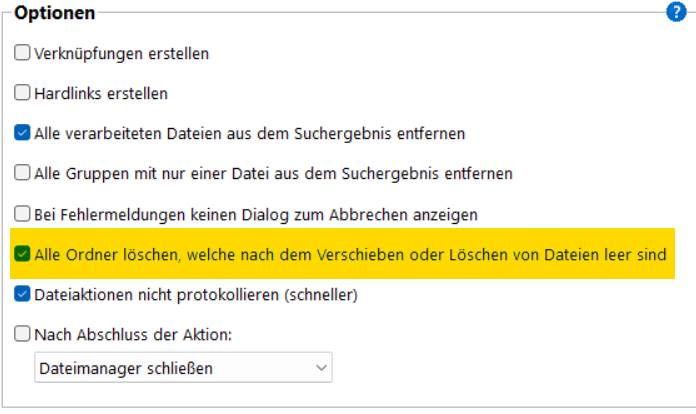Uncheck the green "Alle Ordner löschen" checkbox
The height and width of the screenshot is (414, 696).
[x=22, y=255]
